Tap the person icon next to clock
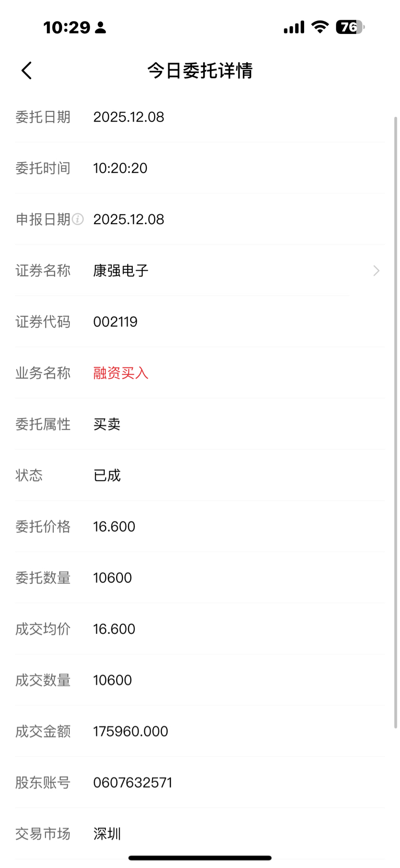 (101, 28)
